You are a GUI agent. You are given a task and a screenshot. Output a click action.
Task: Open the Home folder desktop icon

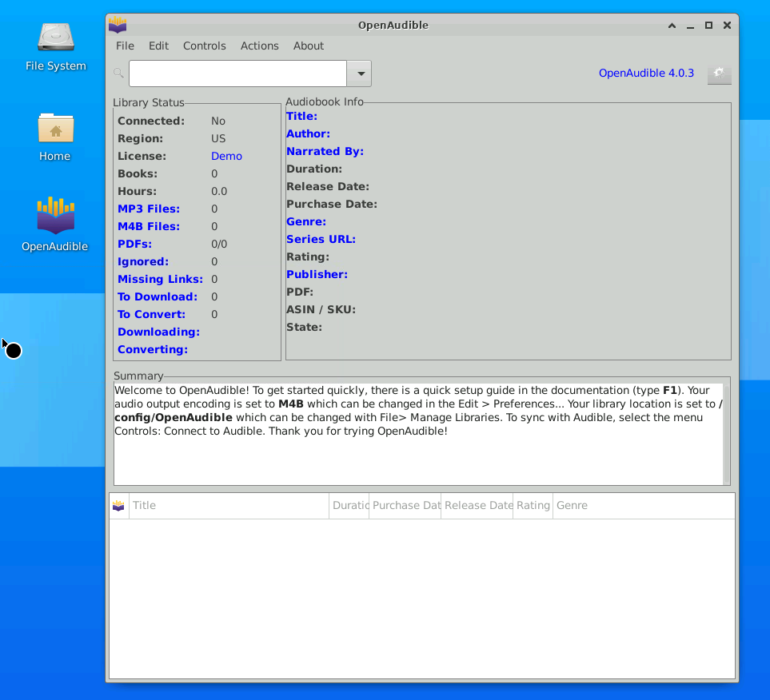55,137
